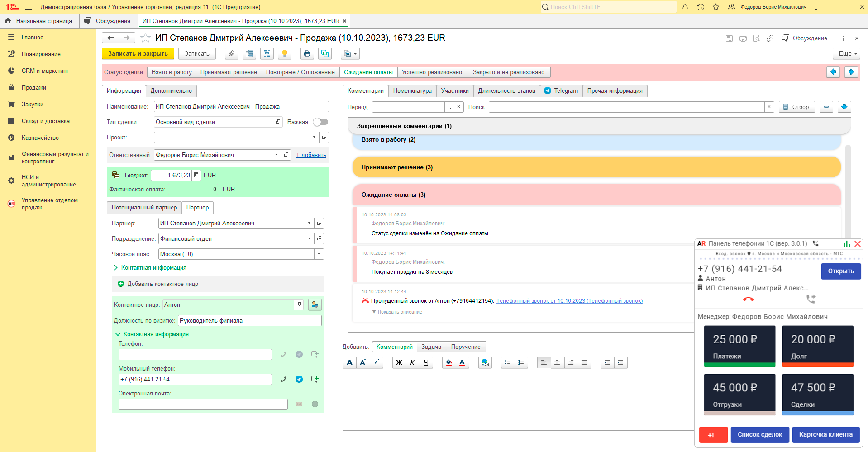Click call transfer icon in telephony panel

811,299
